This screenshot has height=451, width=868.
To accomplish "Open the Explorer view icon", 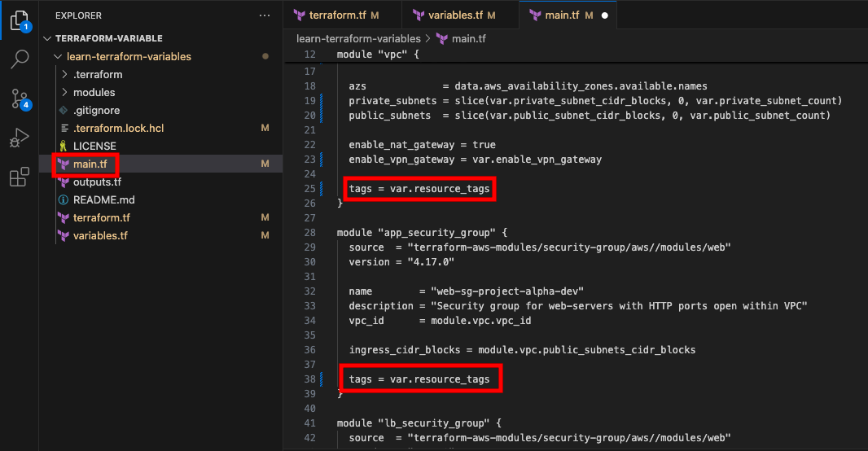I will coord(20,20).
